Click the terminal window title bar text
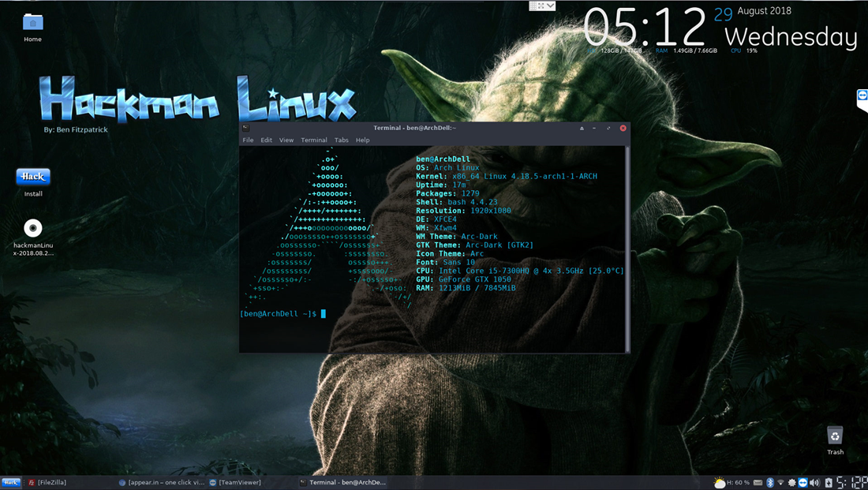 (414, 128)
